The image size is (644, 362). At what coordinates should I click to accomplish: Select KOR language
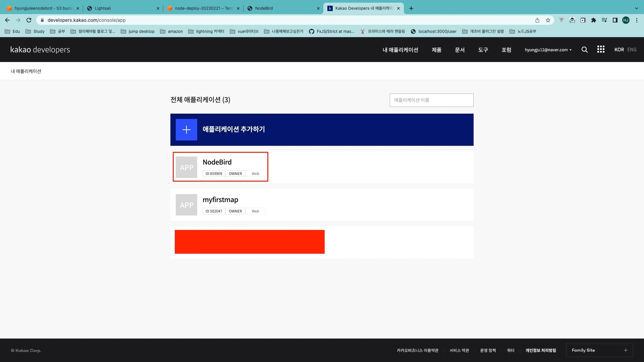tap(619, 50)
